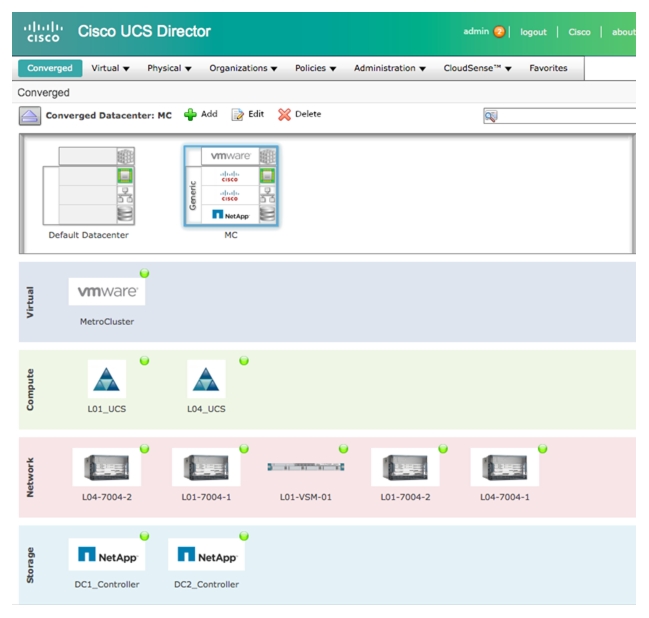Click the L04_UCS green status dot
The image size is (649, 618).
244,361
